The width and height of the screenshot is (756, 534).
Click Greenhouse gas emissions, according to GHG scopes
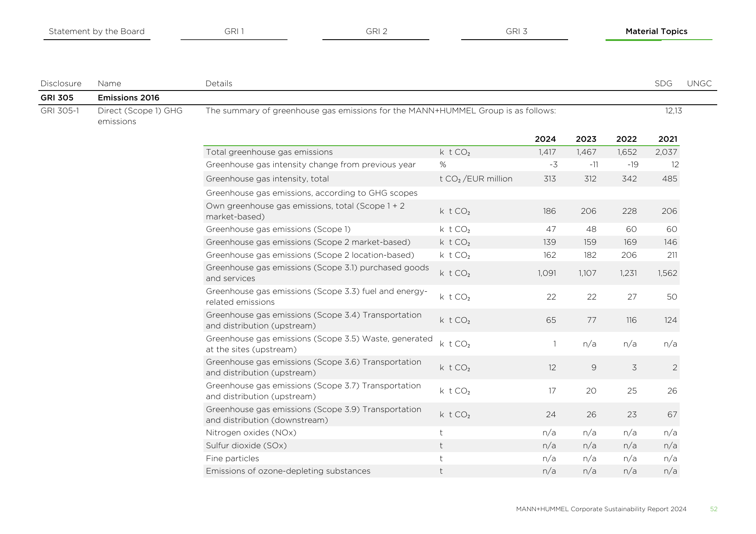tap(312, 193)
